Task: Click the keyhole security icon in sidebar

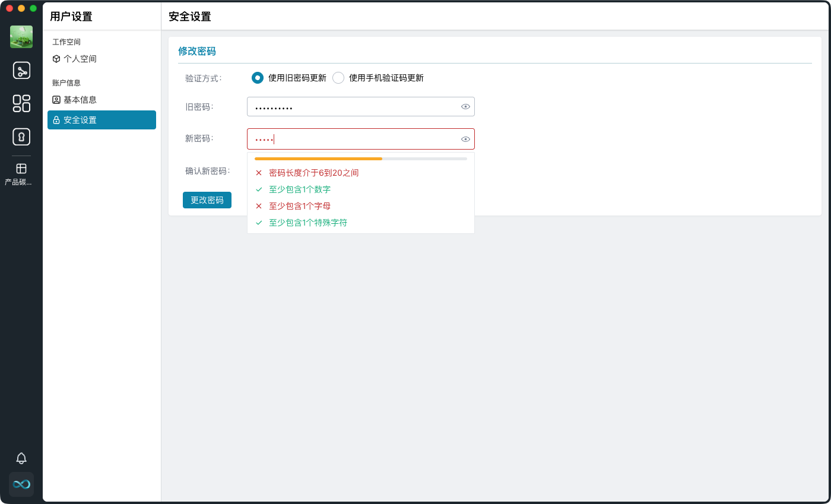Action: click(x=21, y=137)
